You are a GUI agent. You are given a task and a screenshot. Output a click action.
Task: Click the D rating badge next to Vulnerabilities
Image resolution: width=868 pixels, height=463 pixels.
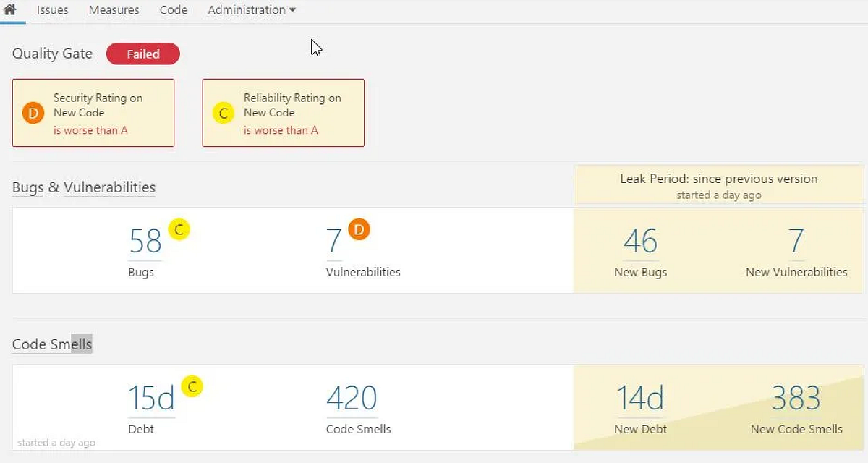click(359, 229)
